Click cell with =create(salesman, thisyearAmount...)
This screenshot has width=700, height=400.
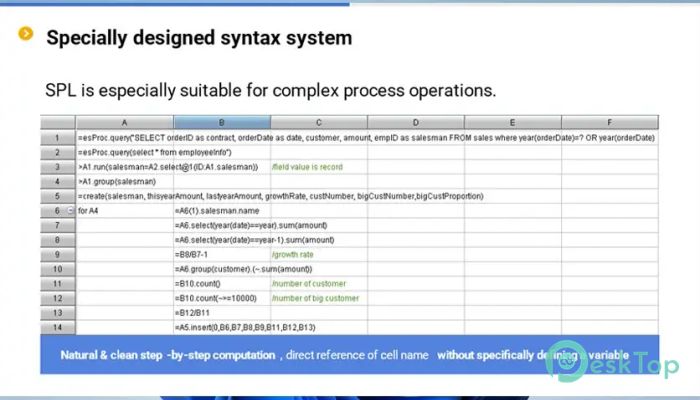280,196
